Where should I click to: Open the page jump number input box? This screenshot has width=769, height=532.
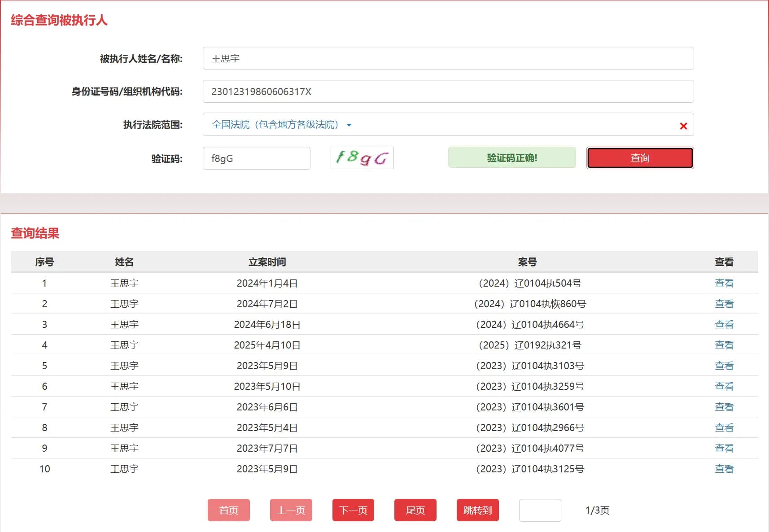[x=540, y=510]
